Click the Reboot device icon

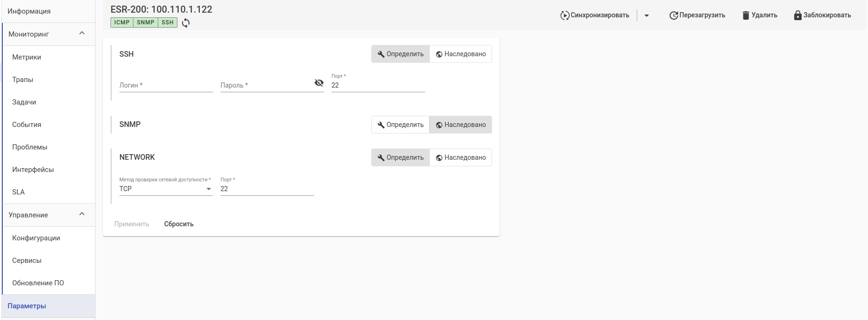674,15
